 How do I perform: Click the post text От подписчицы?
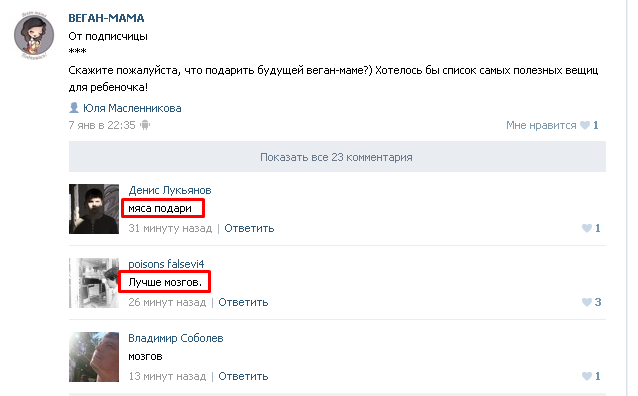point(108,37)
